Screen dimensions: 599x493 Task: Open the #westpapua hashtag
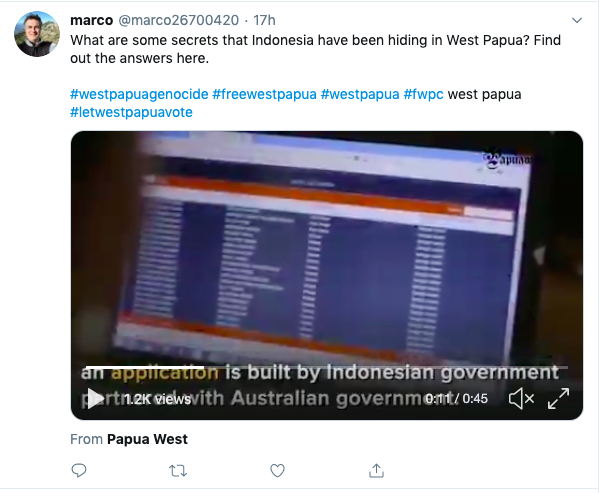(360, 94)
